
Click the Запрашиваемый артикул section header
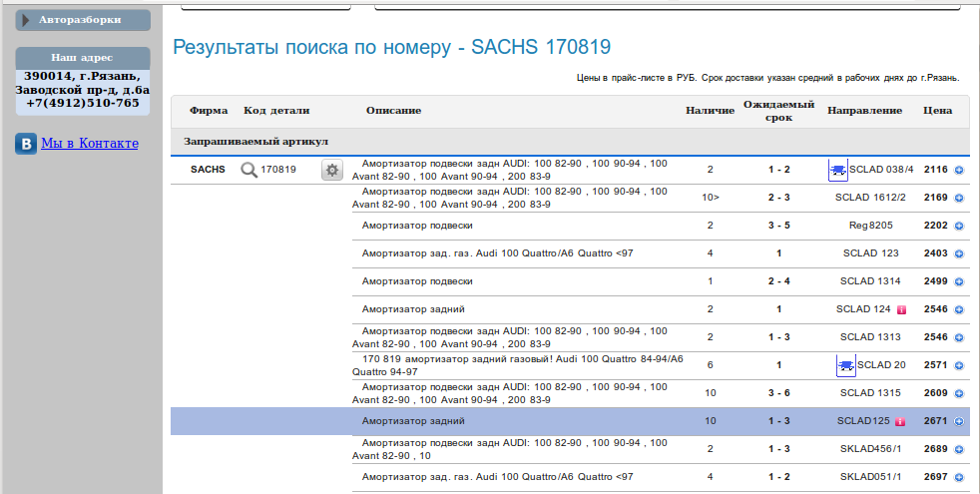pos(255,142)
